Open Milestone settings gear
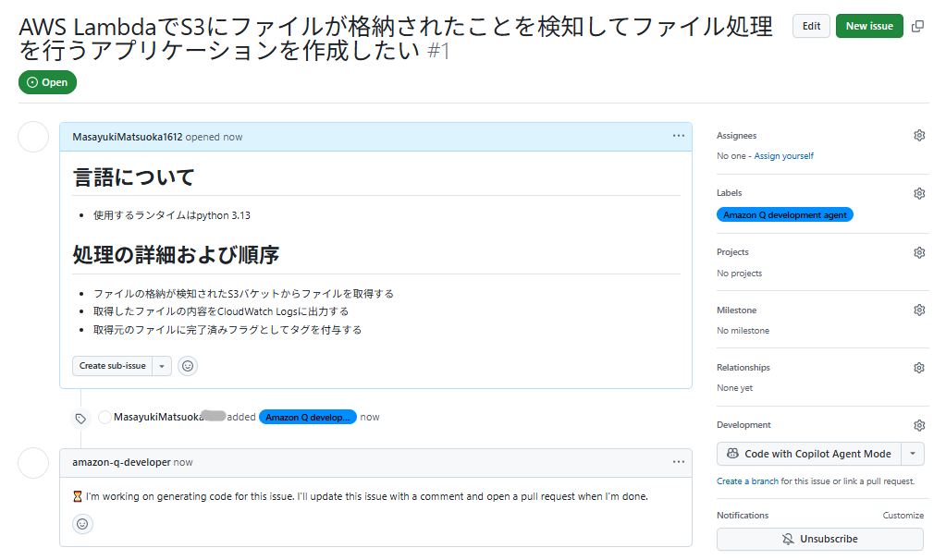The width and height of the screenshot is (946, 560). (919, 310)
